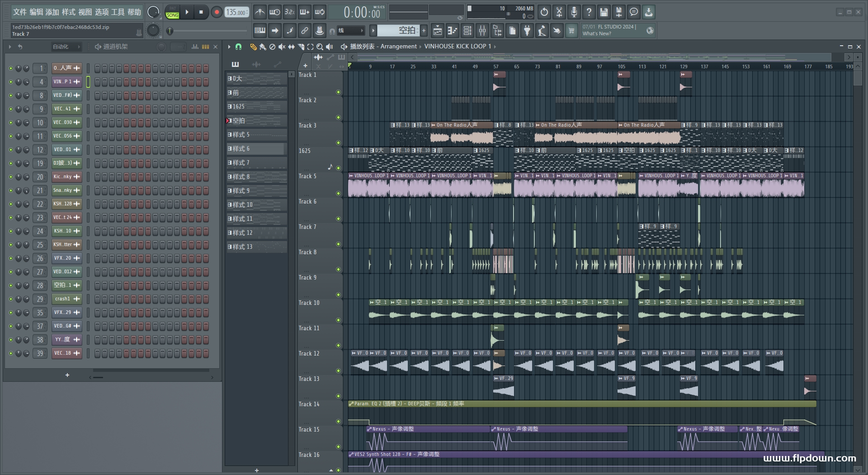
Task: Open playlist options arrow menu
Action: point(229,47)
